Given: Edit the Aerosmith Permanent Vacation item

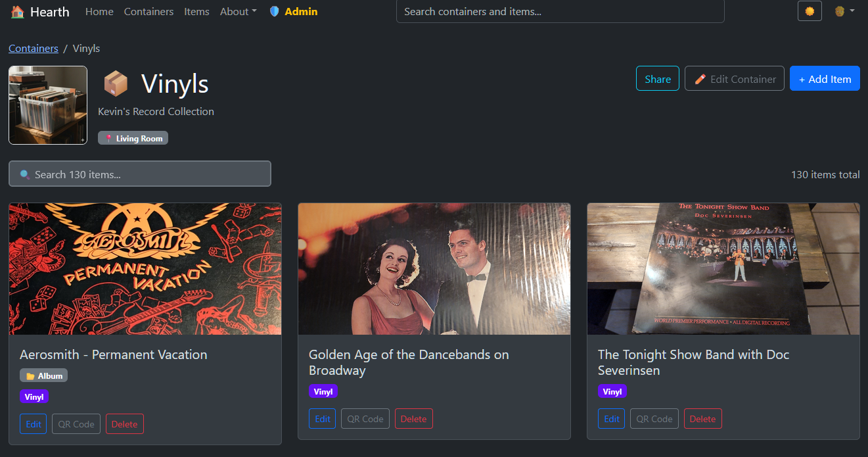Looking at the screenshot, I should (x=34, y=424).
